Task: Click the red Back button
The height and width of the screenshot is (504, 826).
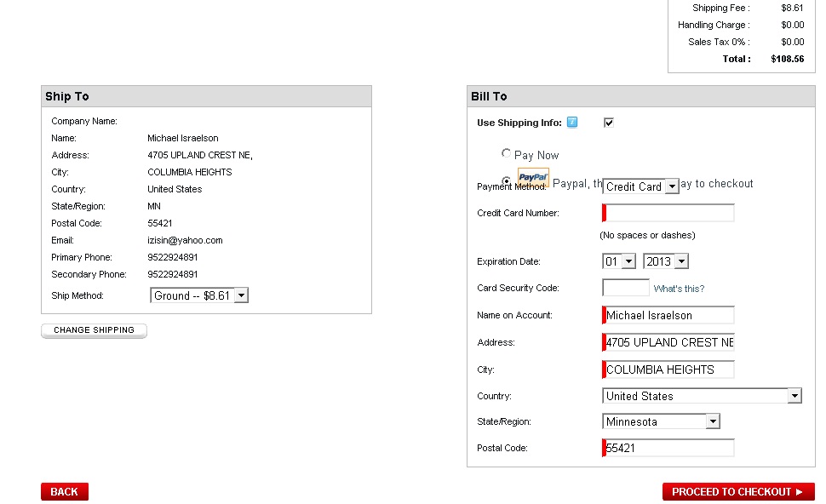Action: pos(64,491)
